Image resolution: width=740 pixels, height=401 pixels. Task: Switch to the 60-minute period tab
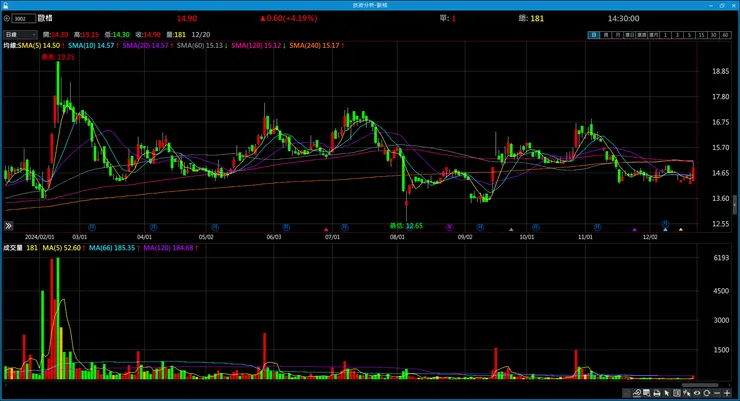(x=725, y=35)
